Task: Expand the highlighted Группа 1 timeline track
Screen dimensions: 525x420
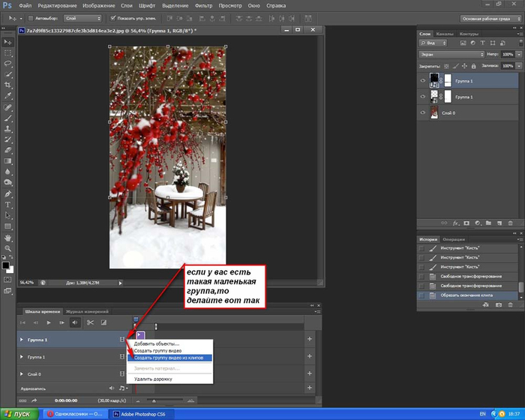Action: 22,340
